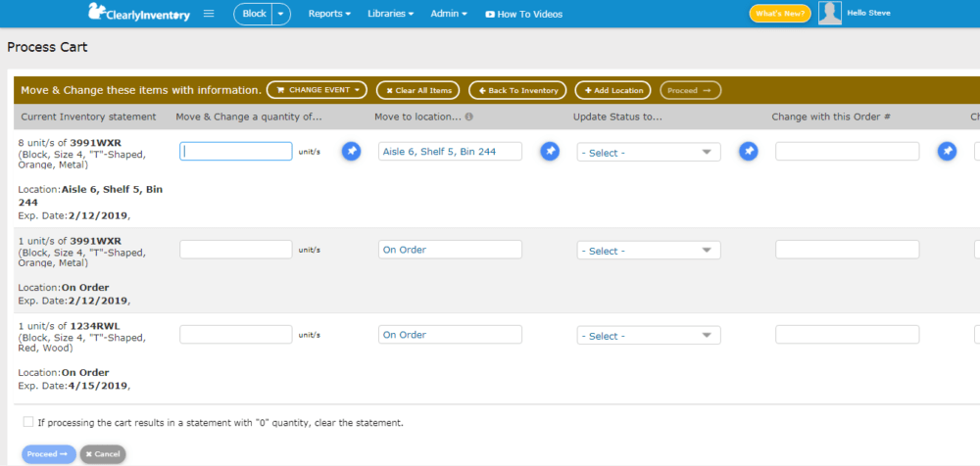The height and width of the screenshot is (466, 980).
Task: Enable clear statement on zero quantity checkbox
Action: coord(28,422)
